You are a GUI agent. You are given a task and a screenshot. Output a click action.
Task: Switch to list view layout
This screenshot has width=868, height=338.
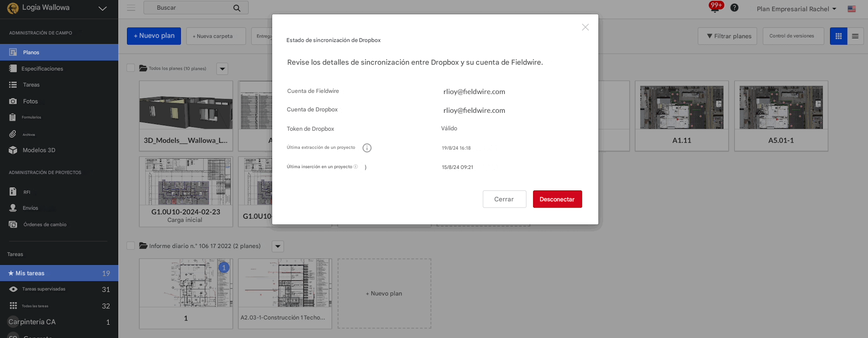coord(855,36)
